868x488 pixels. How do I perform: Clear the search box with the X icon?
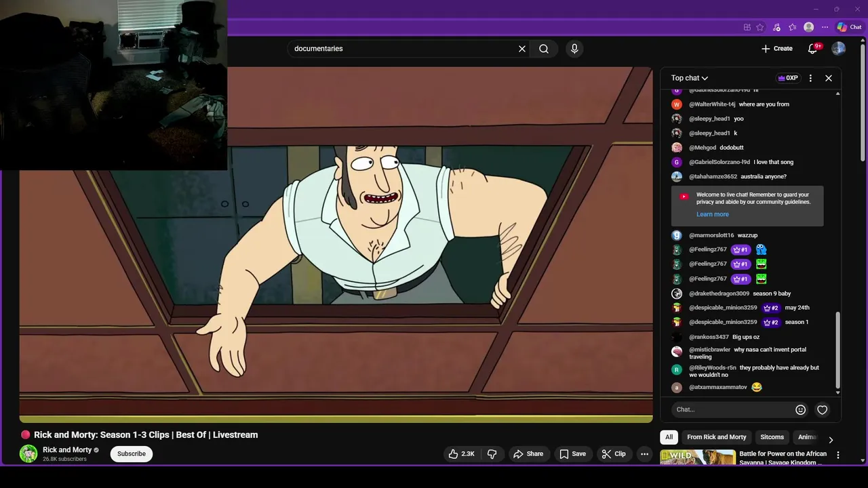(x=522, y=49)
